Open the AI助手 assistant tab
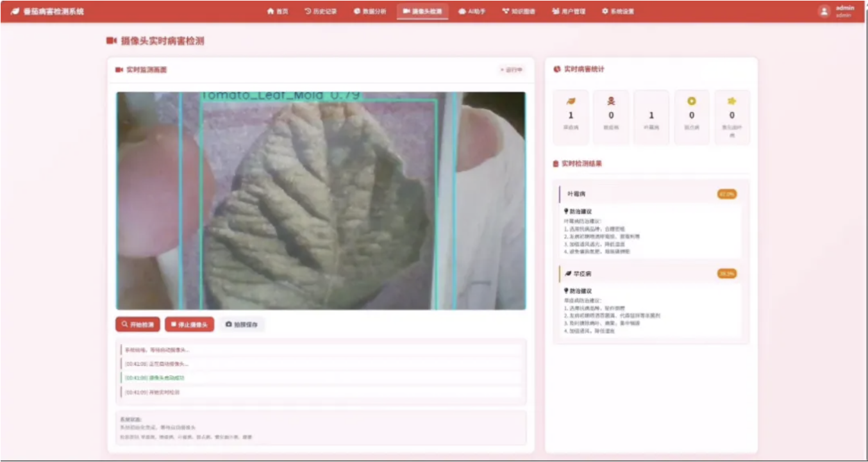Screen dimensions: 868x462 coord(472,12)
